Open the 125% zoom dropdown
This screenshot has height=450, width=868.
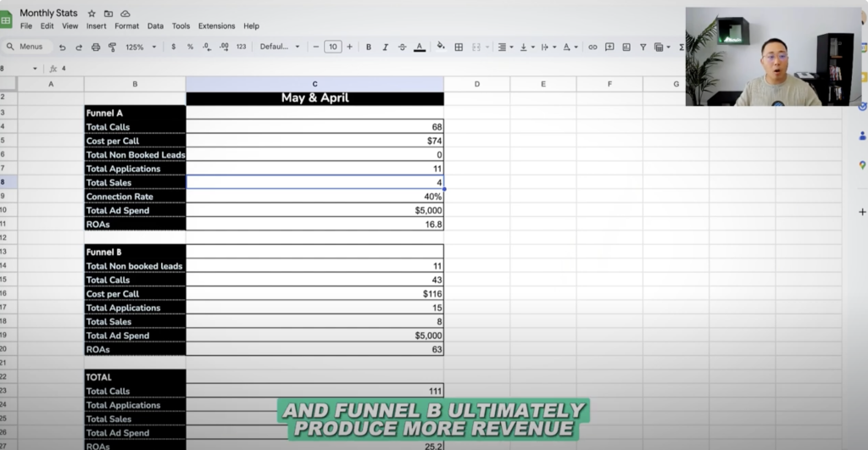pos(140,47)
